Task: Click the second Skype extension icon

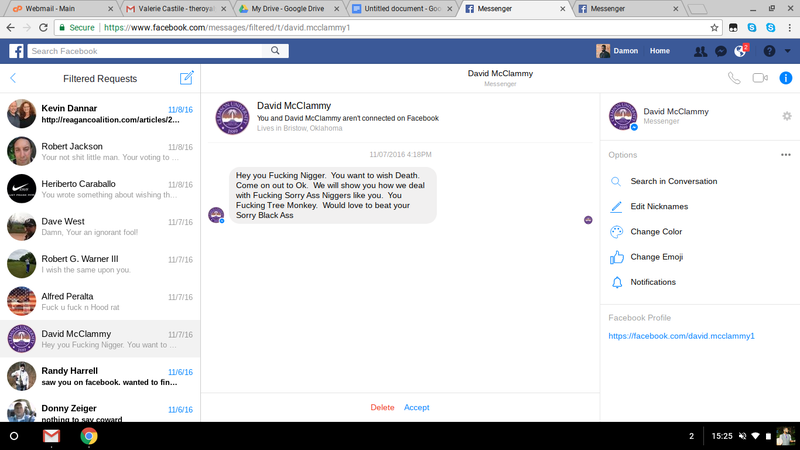Action: click(x=771, y=28)
